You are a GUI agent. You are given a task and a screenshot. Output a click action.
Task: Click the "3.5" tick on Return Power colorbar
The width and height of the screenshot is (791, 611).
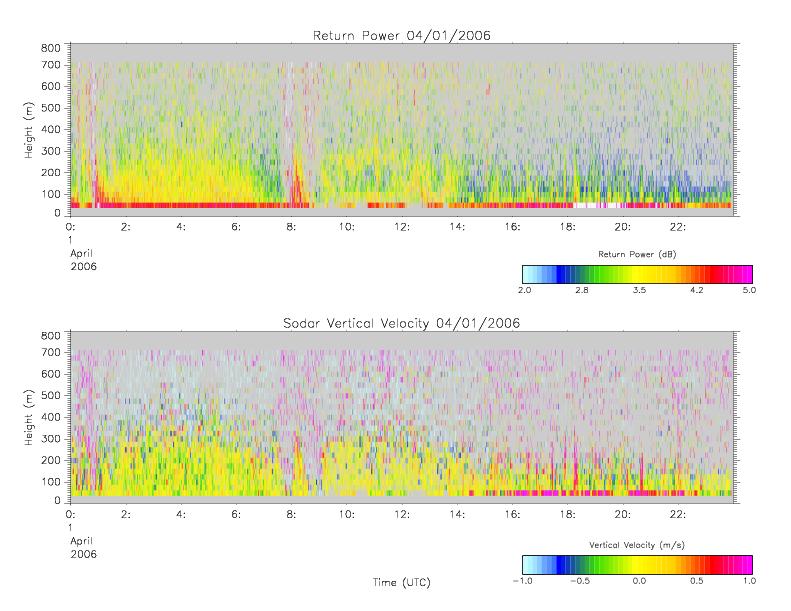pyautogui.click(x=639, y=290)
